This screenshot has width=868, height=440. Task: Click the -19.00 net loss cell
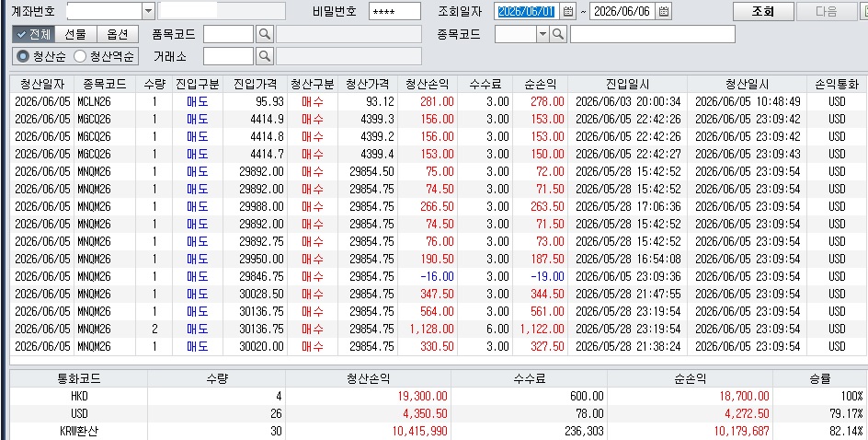coord(541,276)
